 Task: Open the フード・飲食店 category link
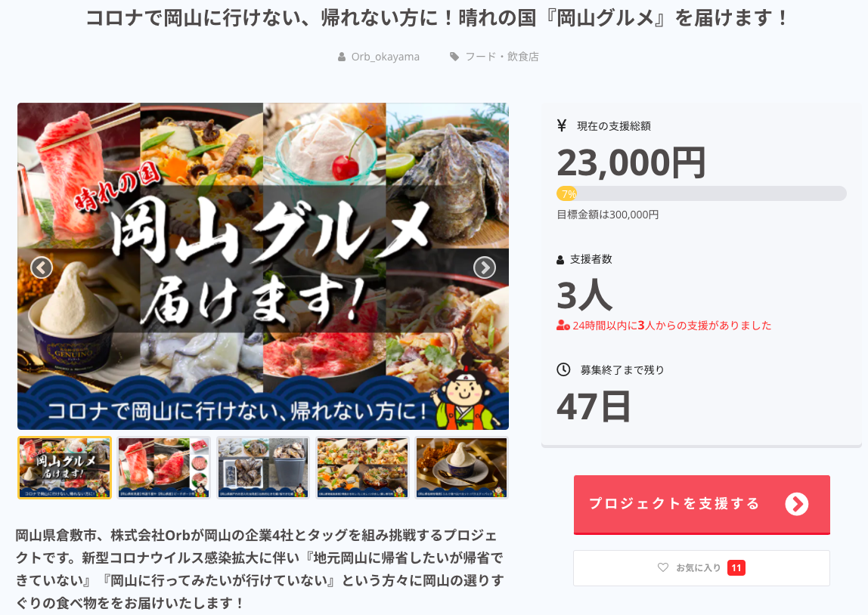click(x=501, y=57)
